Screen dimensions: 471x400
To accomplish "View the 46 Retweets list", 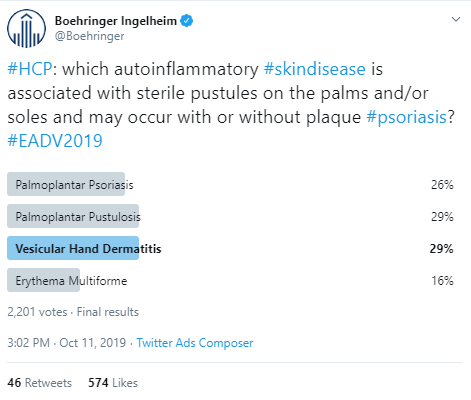I will click(x=40, y=383).
